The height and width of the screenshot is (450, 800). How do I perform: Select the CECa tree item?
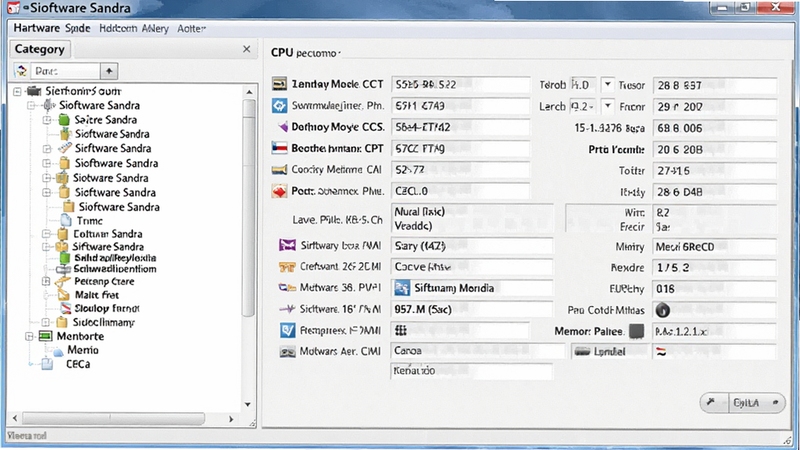coord(78,364)
